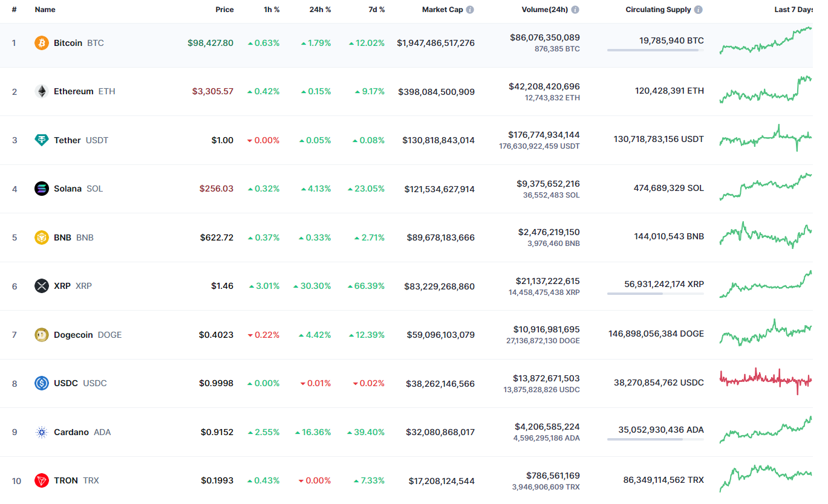Screen dimensions: 828x504
Task: Open the USDC coin page link
Action: 66,383
